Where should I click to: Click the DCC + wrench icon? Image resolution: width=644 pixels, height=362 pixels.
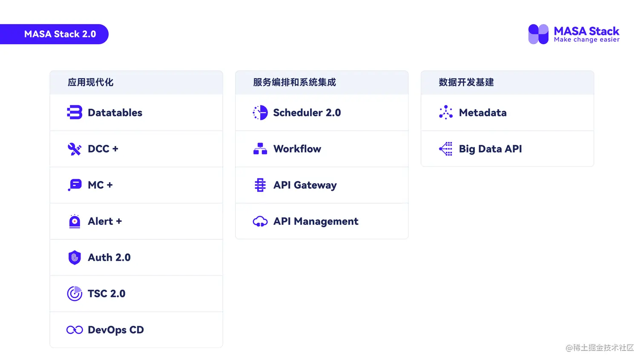[75, 149]
